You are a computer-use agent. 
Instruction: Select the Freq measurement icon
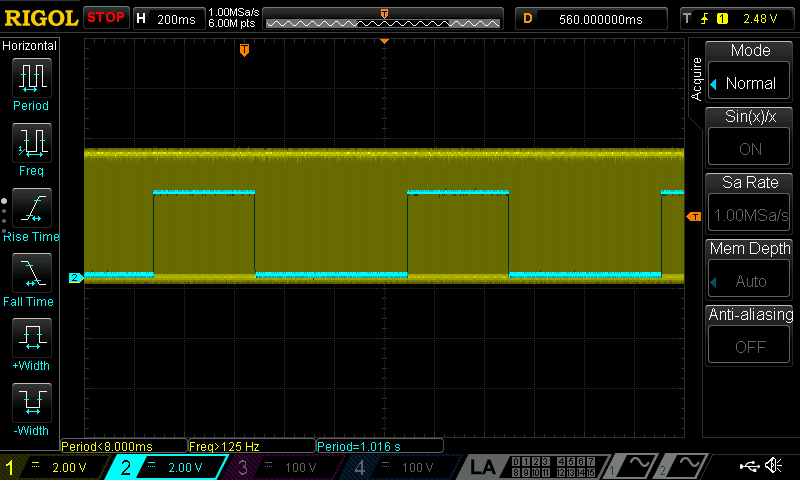coord(31,143)
